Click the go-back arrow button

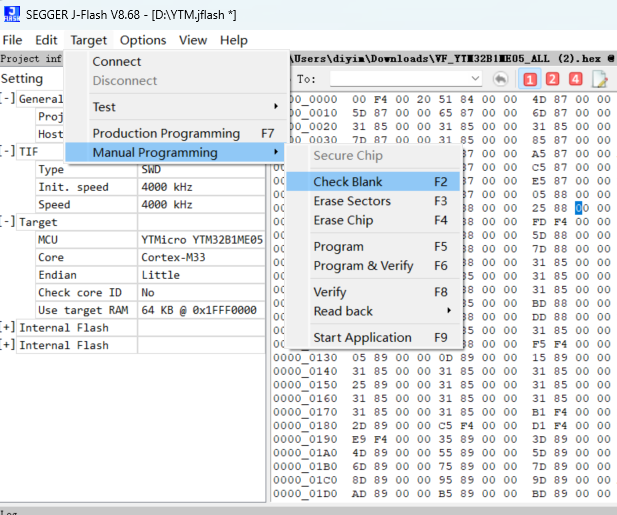(x=500, y=79)
